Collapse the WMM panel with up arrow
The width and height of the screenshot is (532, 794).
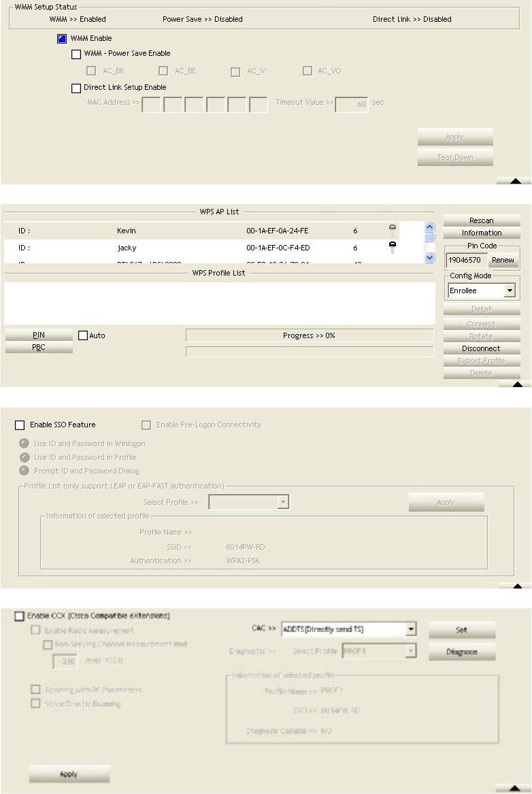click(515, 181)
